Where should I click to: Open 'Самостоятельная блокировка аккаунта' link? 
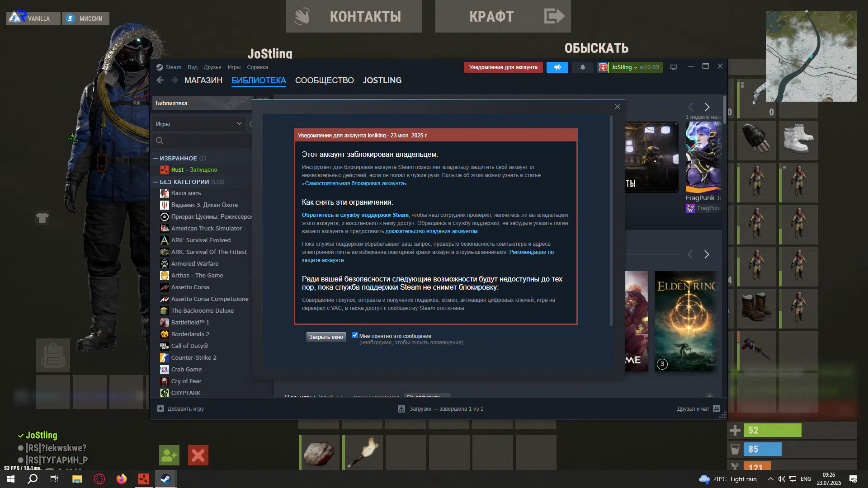(355, 183)
